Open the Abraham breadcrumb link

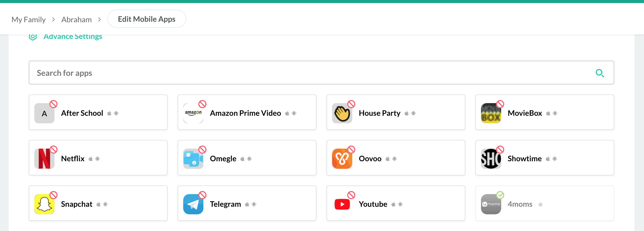[x=76, y=19]
